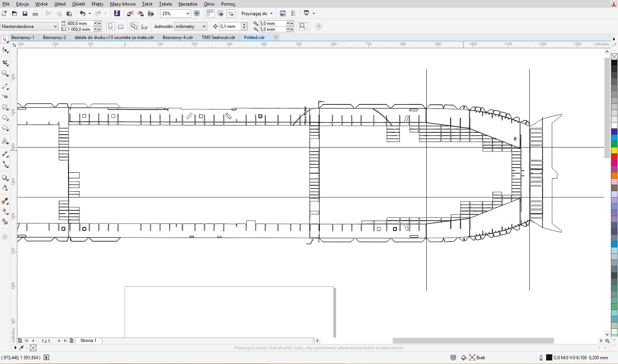Screen dimensions: 618x364
Task: Switch page to landscape orientation
Action: 121,27
